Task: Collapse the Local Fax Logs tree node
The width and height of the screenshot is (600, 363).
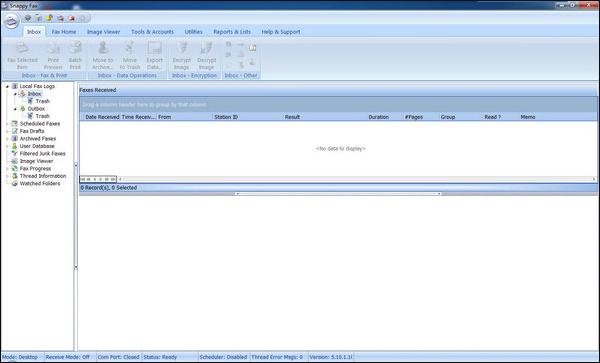Action: point(7,86)
